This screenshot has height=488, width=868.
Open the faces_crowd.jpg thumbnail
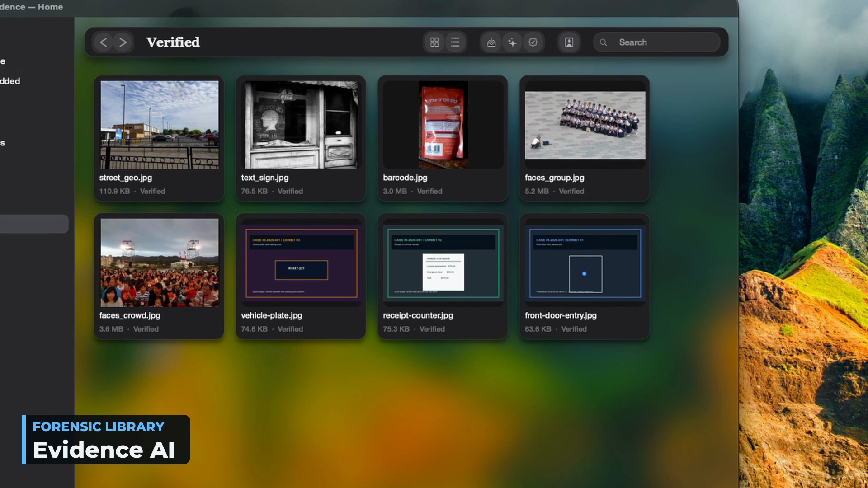pos(160,263)
